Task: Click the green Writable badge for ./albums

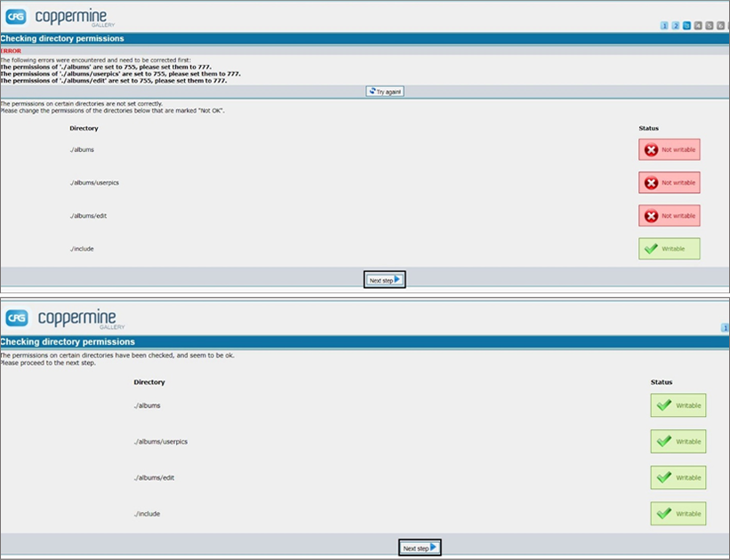Action: (678, 405)
